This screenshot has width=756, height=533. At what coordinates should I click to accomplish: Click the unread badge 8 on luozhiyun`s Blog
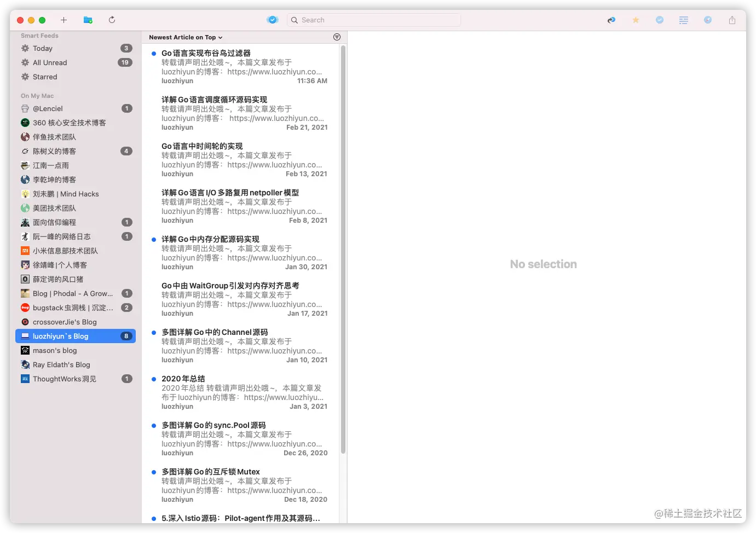tap(126, 336)
